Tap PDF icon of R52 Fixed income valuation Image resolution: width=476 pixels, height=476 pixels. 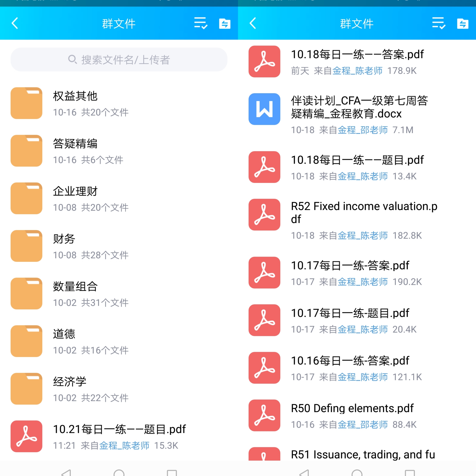(264, 215)
